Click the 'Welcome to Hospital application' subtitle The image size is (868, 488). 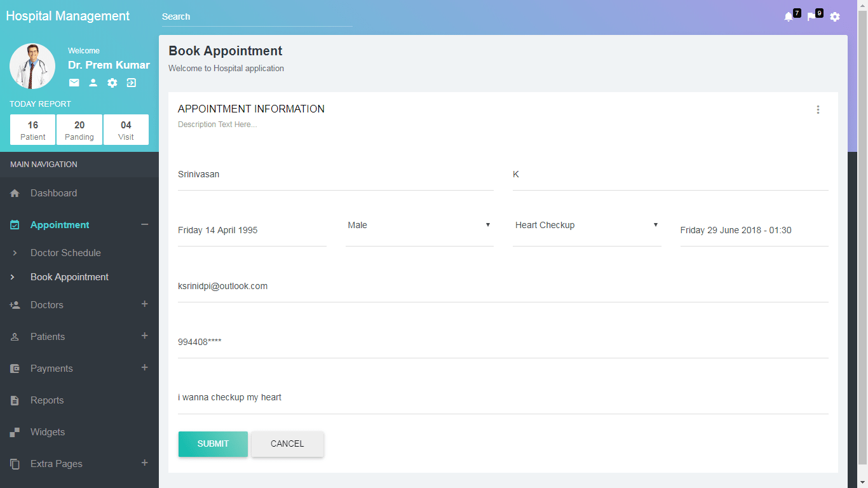(226, 68)
